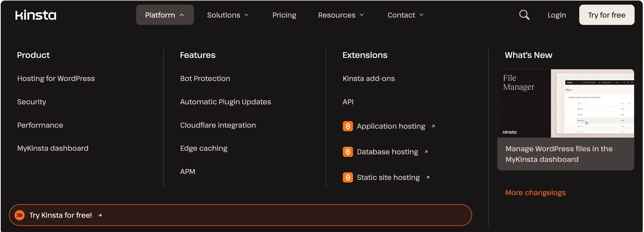
Task: Open the API extension link
Action: 348,102
